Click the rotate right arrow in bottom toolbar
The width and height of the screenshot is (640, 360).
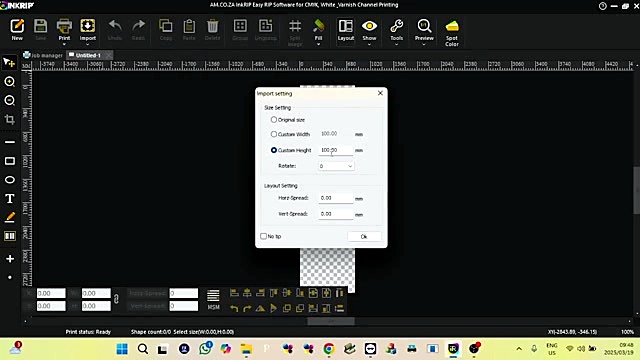(x=247, y=309)
